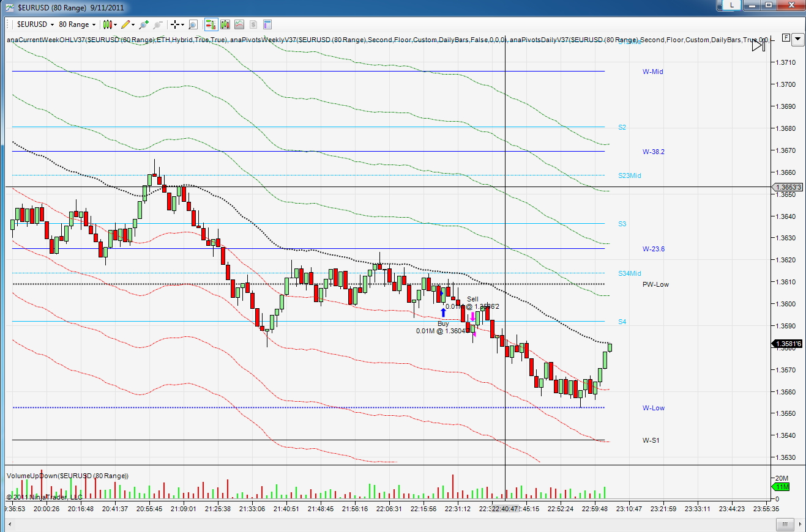Click the 21:09:01 time axis label
The image size is (806, 532).
(183, 508)
